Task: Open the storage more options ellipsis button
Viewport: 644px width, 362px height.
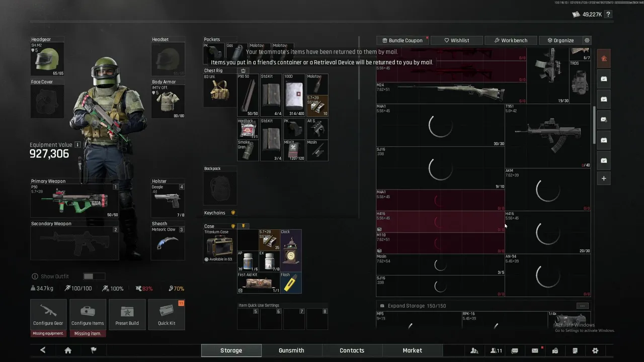Action: click(582, 306)
